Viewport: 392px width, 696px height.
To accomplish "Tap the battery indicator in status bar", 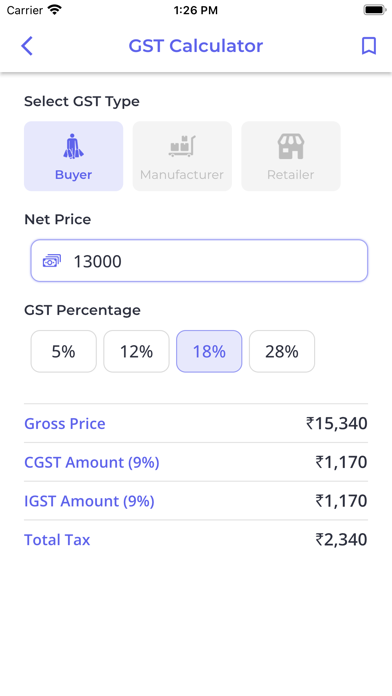I will [375, 10].
